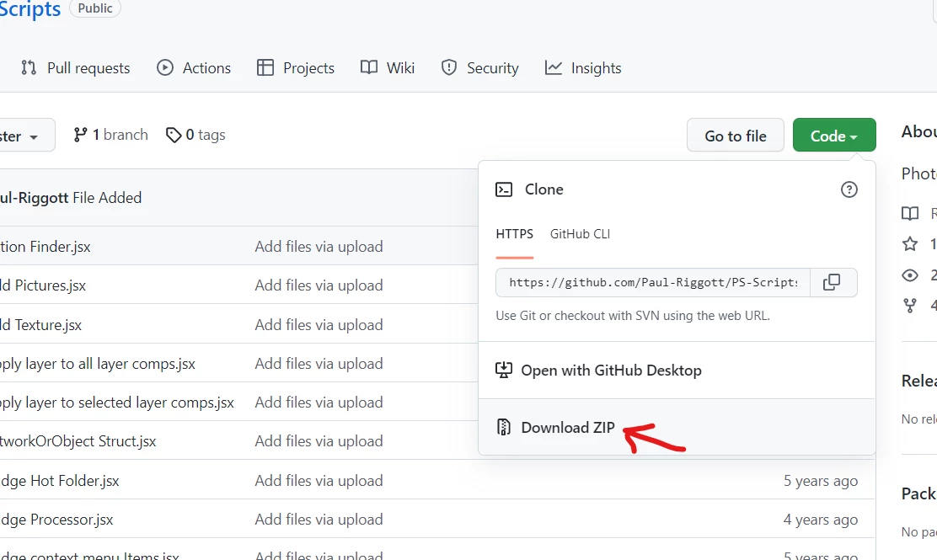
Task: Open the Projects tab
Action: [x=295, y=68]
